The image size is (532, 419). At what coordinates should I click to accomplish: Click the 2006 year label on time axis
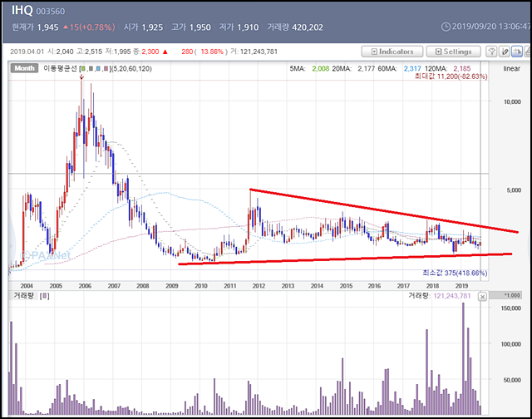click(x=85, y=286)
